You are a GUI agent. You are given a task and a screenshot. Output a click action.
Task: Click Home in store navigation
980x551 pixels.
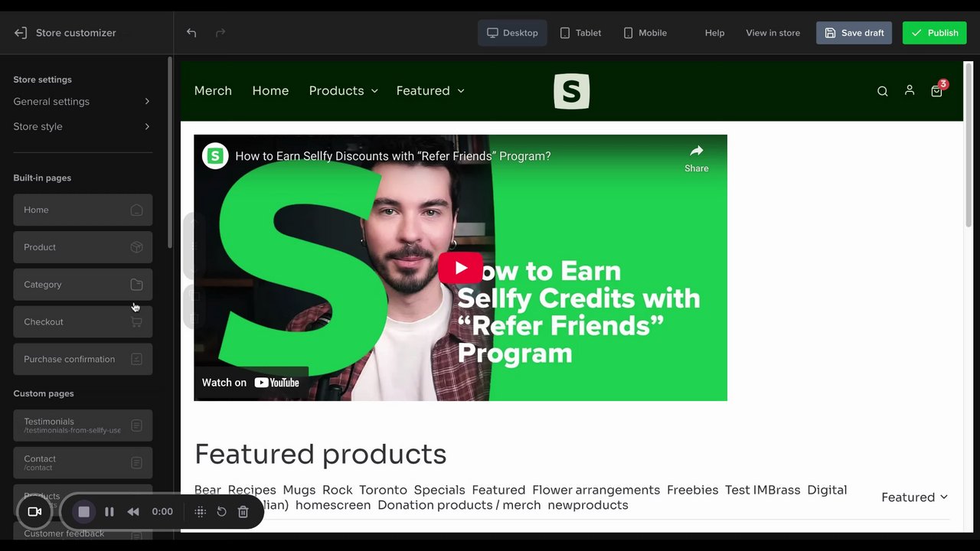click(270, 91)
